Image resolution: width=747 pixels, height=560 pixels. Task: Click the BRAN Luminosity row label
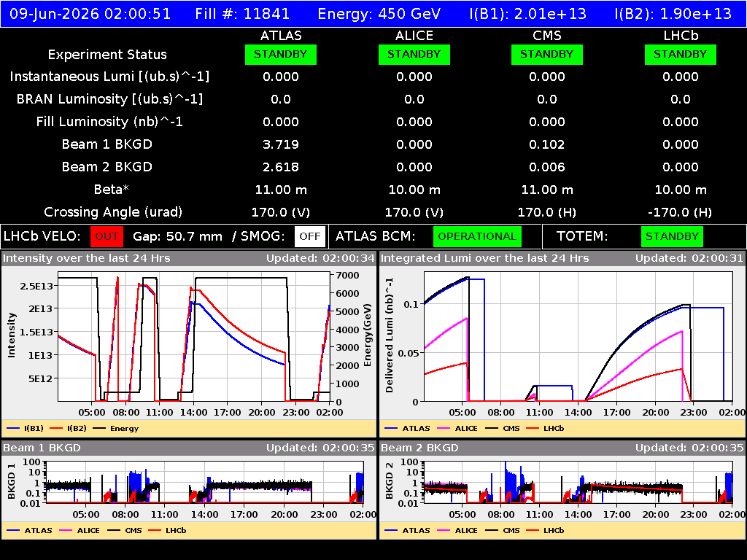[x=109, y=99]
